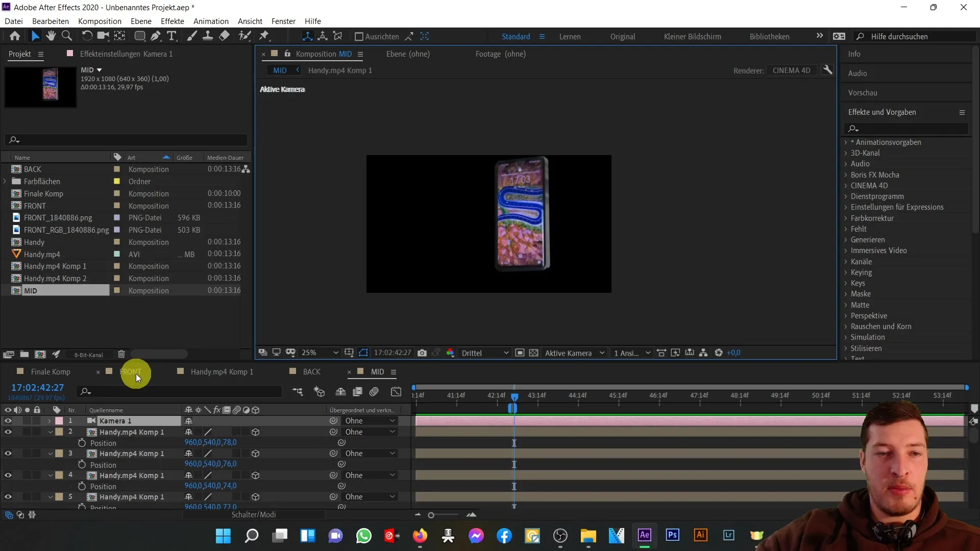Select the Zoom magnifier tool
Screen dimensions: 980x551
pos(66,36)
